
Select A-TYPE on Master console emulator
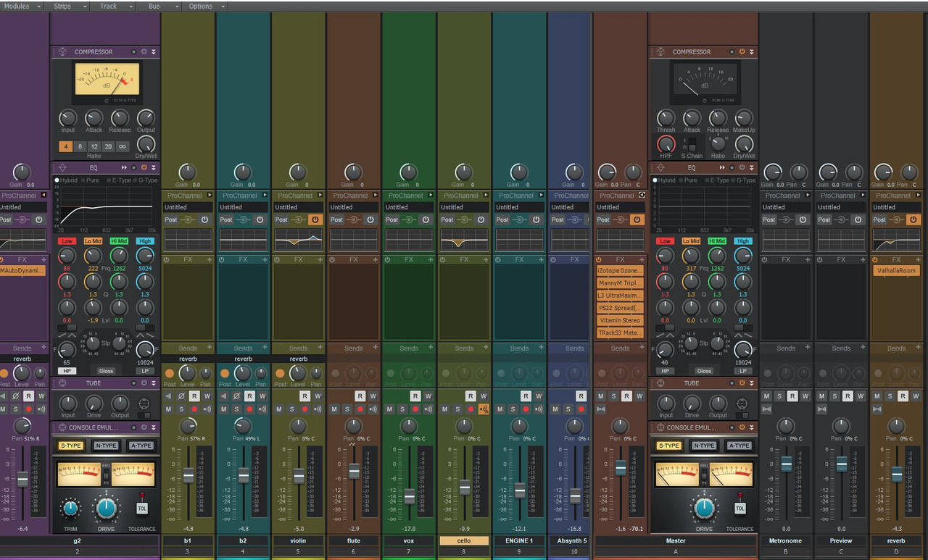739,446
